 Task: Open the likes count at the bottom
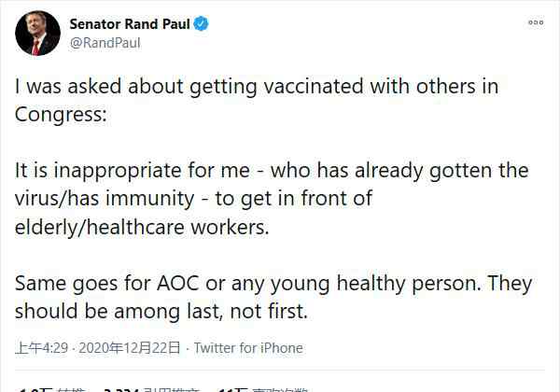pos(263,389)
